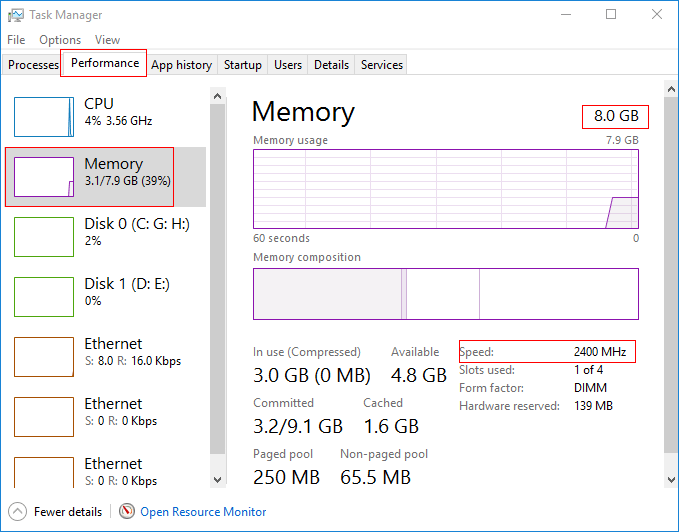Open the View menu

click(107, 40)
